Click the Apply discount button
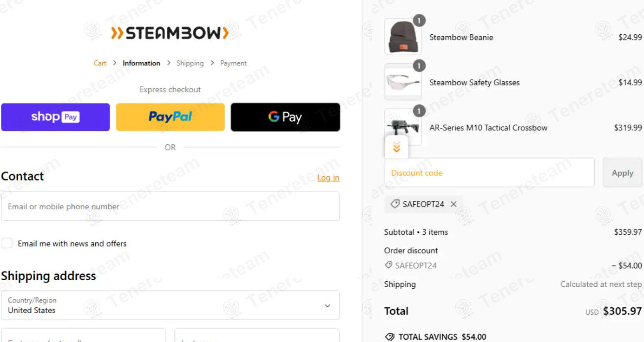The image size is (644, 342). [x=623, y=173]
